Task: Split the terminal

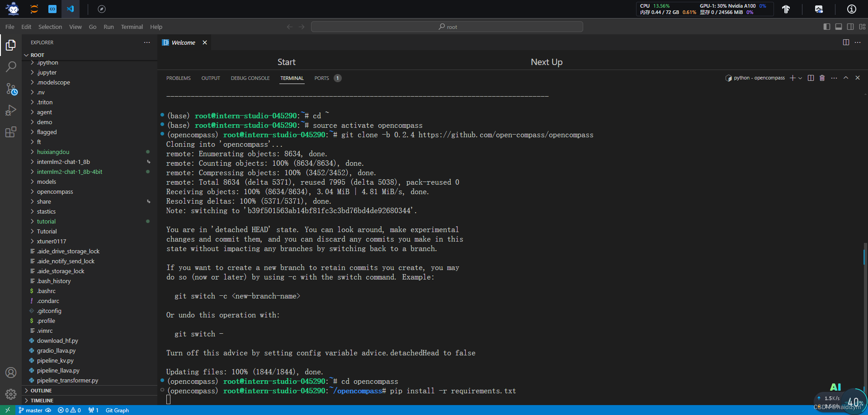Action: coord(811,78)
